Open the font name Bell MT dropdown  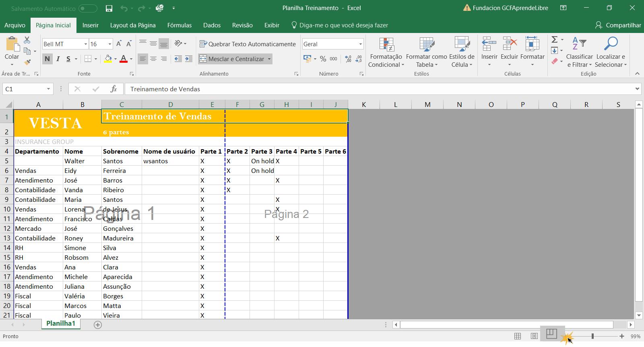coord(85,44)
